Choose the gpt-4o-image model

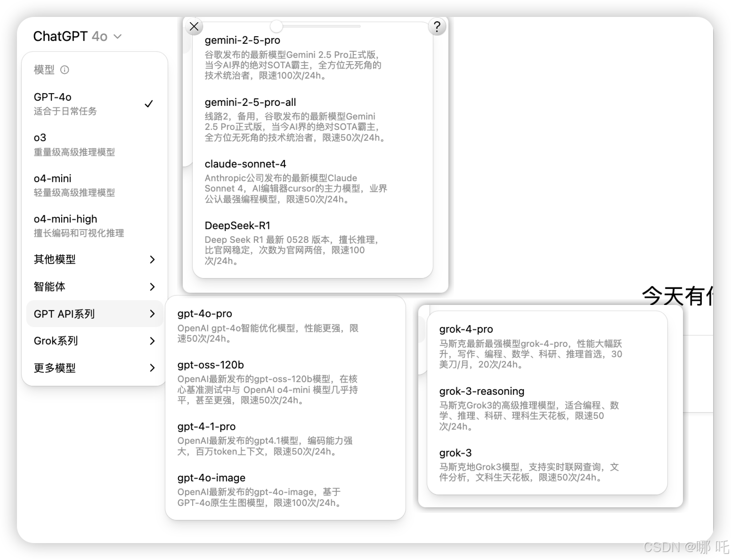tap(211, 478)
